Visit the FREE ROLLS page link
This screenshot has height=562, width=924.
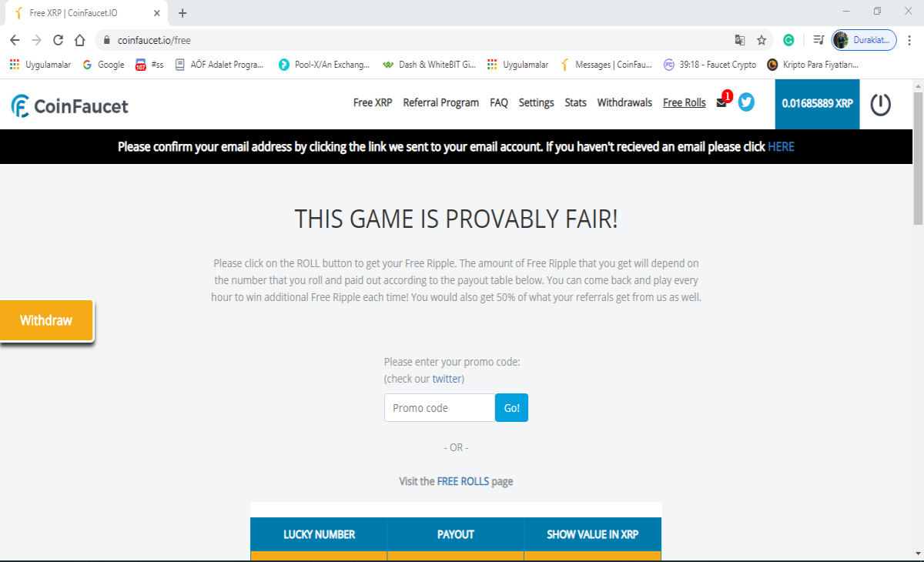pyautogui.click(x=463, y=481)
